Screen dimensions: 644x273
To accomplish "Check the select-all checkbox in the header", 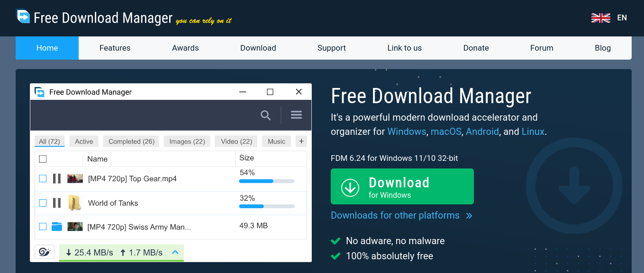I will coord(43,159).
